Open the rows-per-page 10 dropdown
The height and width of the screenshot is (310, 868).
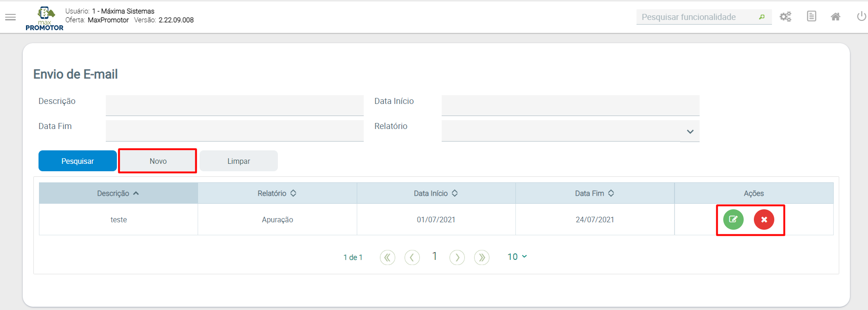[x=517, y=257]
